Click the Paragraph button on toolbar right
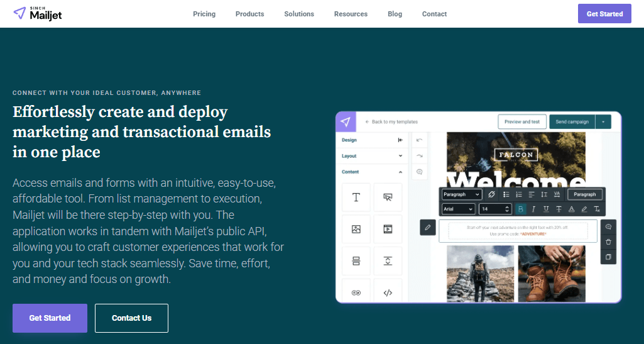 585,194
